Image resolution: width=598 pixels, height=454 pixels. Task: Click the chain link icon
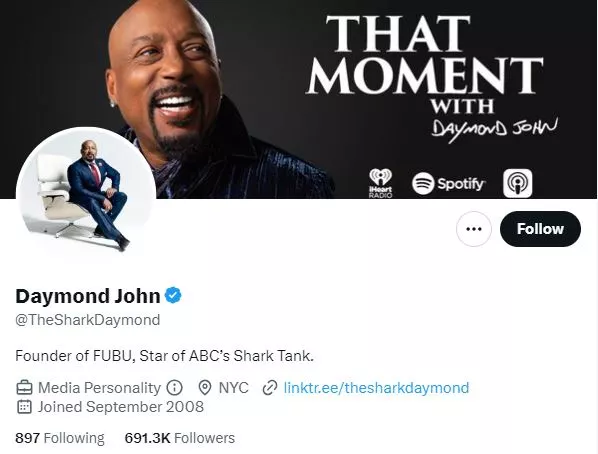click(x=270, y=388)
